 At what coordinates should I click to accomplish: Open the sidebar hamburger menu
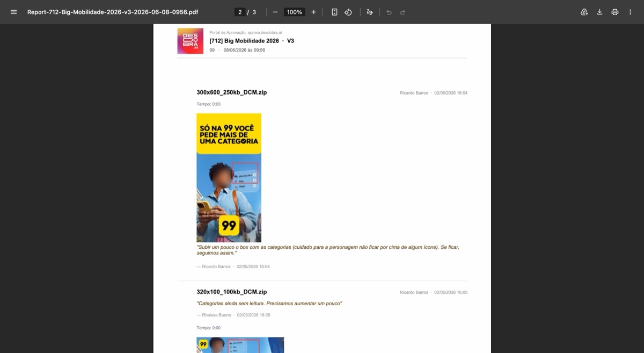(x=13, y=12)
